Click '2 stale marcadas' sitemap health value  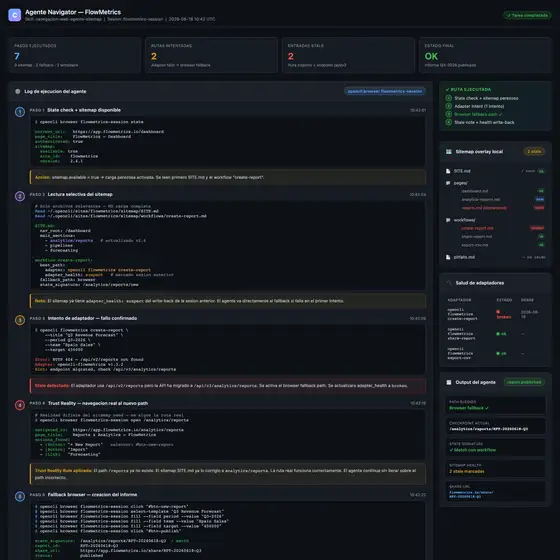467,471
